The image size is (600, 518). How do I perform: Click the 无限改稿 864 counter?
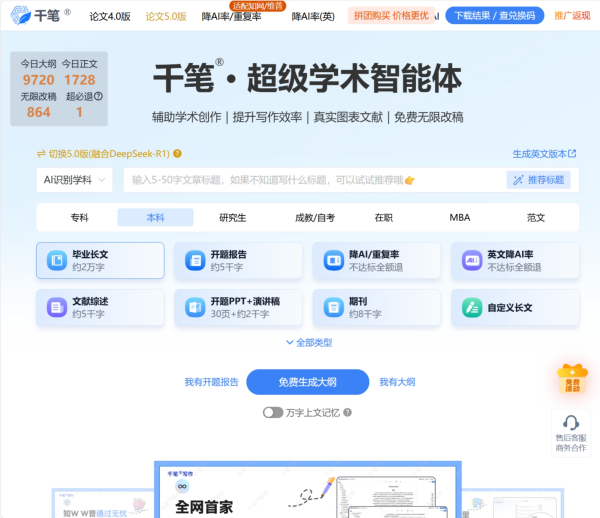point(39,106)
